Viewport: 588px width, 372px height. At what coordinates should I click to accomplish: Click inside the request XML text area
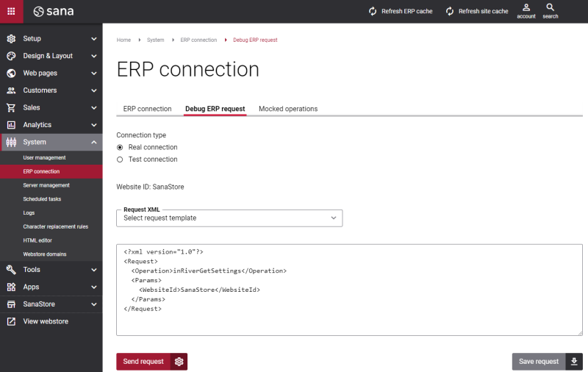pos(350,290)
